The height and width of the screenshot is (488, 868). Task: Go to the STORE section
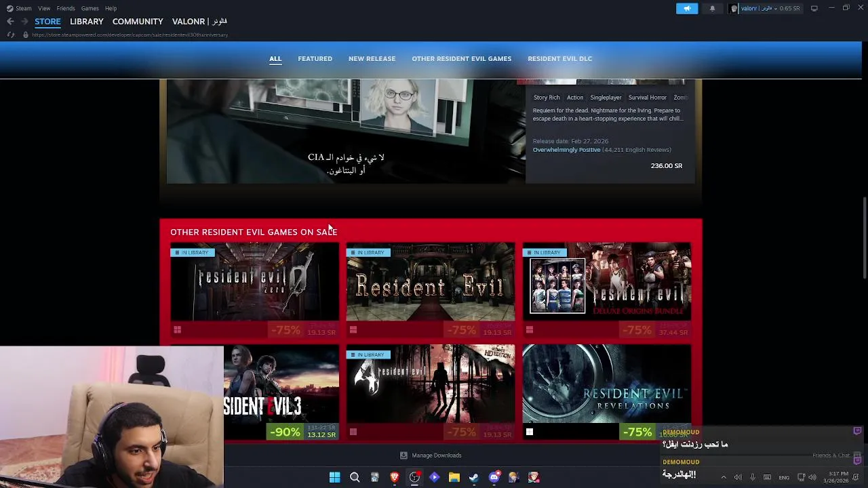click(47, 22)
